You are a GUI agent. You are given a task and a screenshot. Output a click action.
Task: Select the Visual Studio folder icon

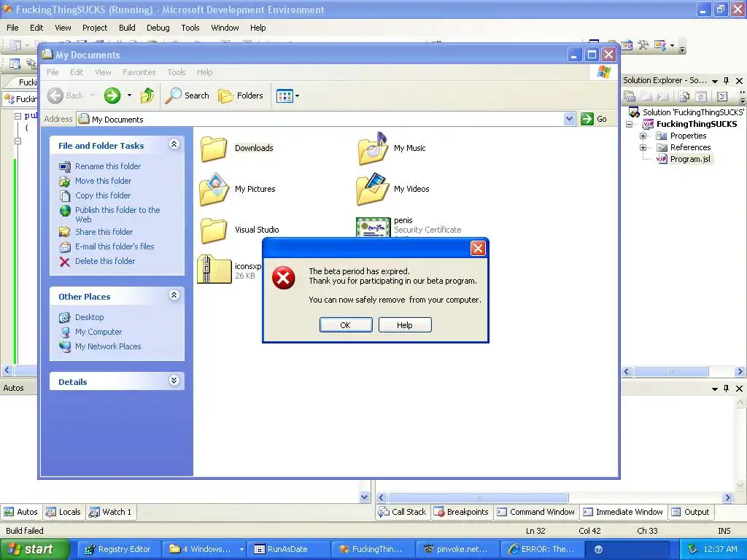click(x=214, y=230)
